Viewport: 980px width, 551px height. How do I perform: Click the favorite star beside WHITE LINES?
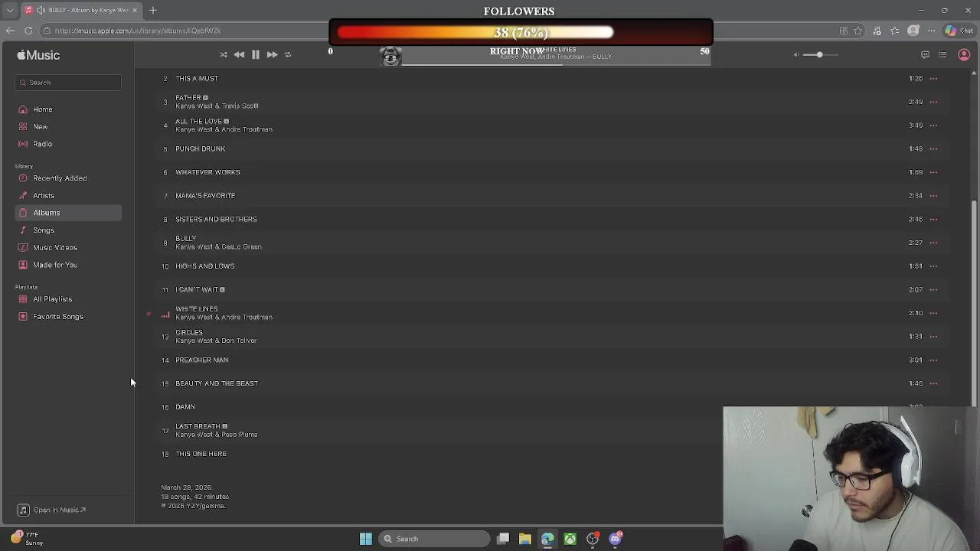pyautogui.click(x=149, y=314)
